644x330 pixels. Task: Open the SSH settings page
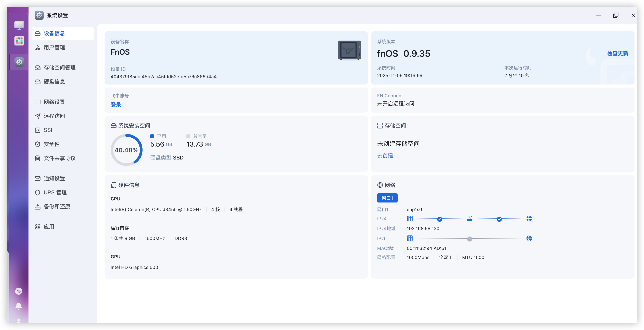click(49, 130)
